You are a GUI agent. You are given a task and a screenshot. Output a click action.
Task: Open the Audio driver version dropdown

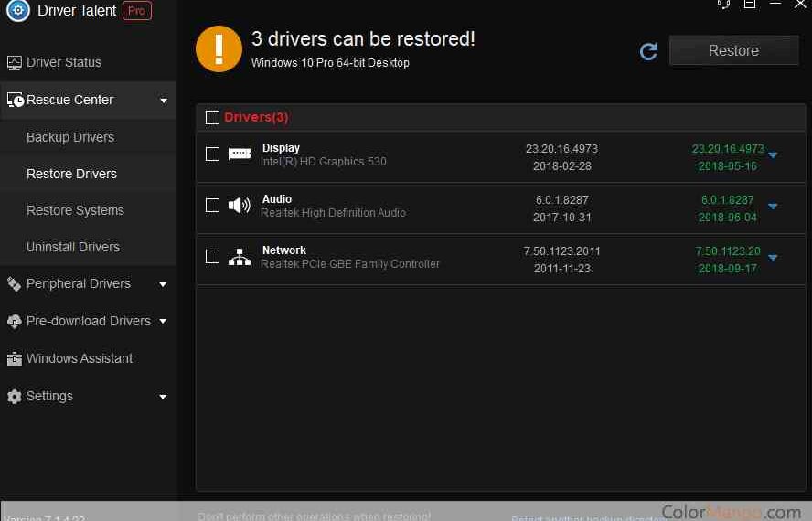coord(773,207)
